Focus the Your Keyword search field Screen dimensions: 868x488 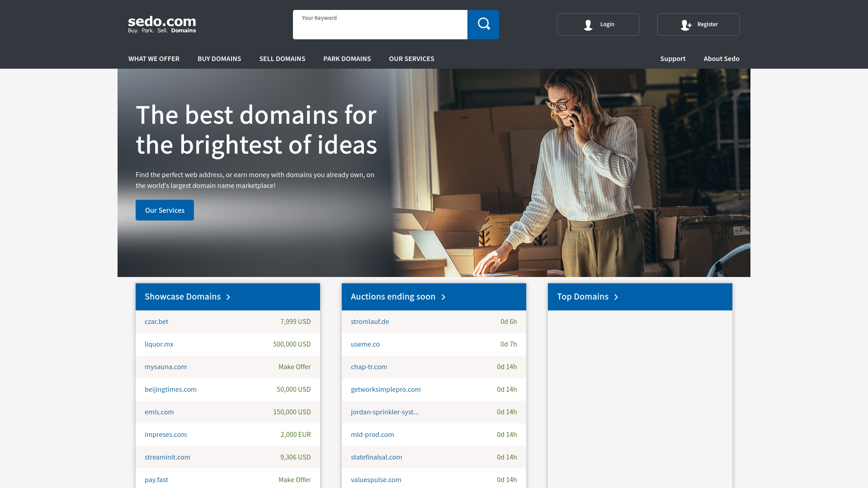click(380, 24)
